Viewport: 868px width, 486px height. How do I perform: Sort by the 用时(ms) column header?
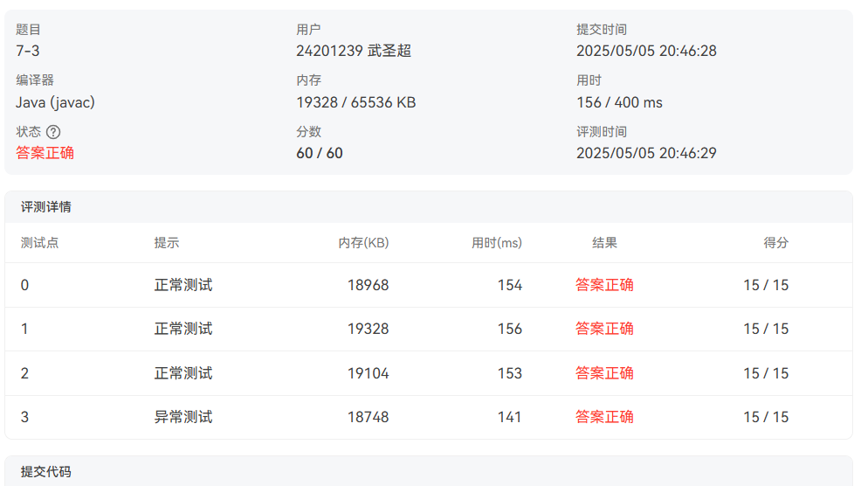point(496,243)
